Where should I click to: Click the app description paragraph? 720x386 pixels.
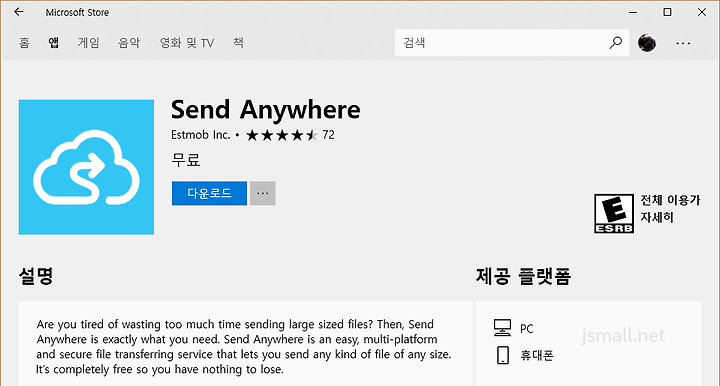(x=244, y=347)
